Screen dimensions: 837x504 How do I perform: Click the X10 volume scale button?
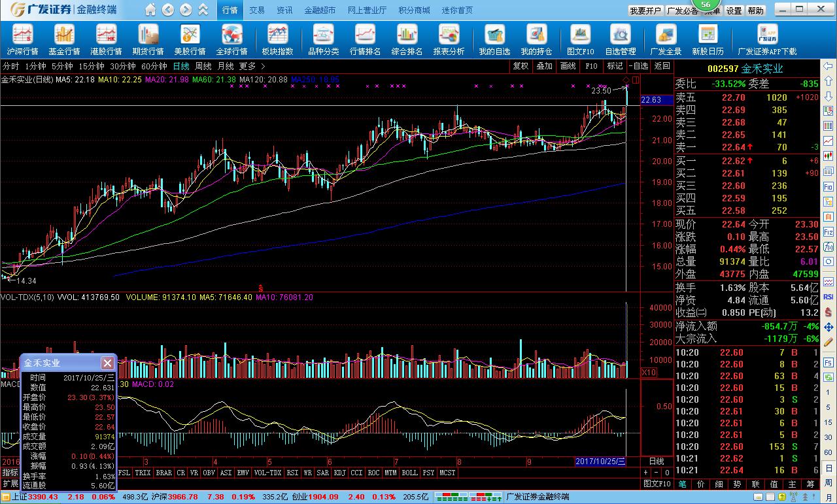pyautogui.click(x=649, y=372)
